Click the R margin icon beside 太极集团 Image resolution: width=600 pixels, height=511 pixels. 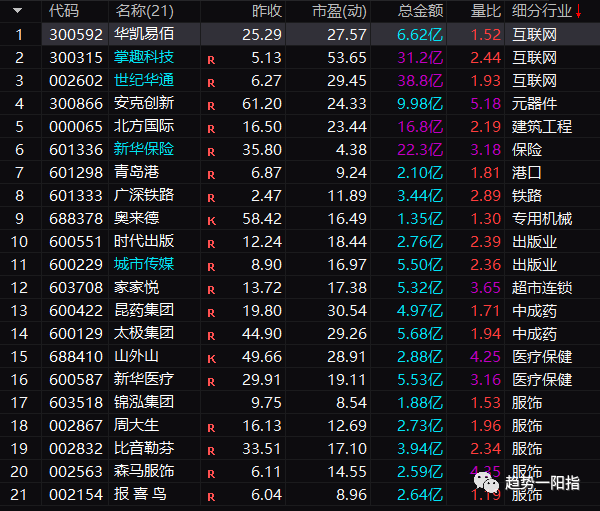point(211,336)
